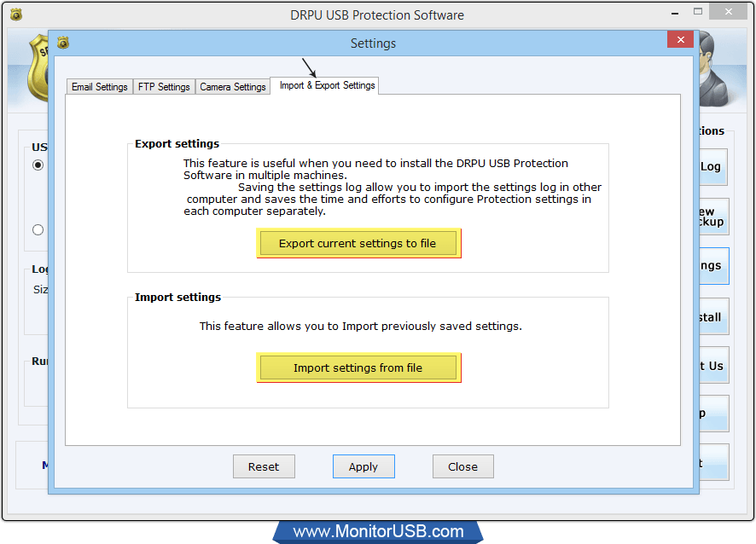Click the Settings button in main window sidebar

(713, 266)
